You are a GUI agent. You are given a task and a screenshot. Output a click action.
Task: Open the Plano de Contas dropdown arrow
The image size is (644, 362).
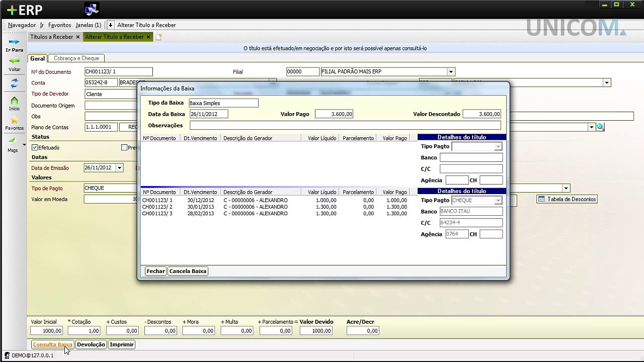pyautogui.click(x=591, y=127)
